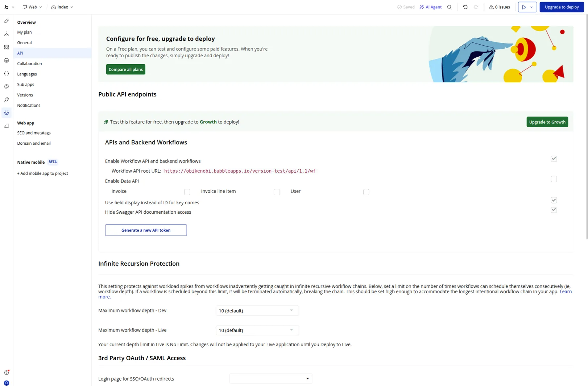Enable Data API for User type
Viewport: 588px width, 386px height.
click(366, 192)
